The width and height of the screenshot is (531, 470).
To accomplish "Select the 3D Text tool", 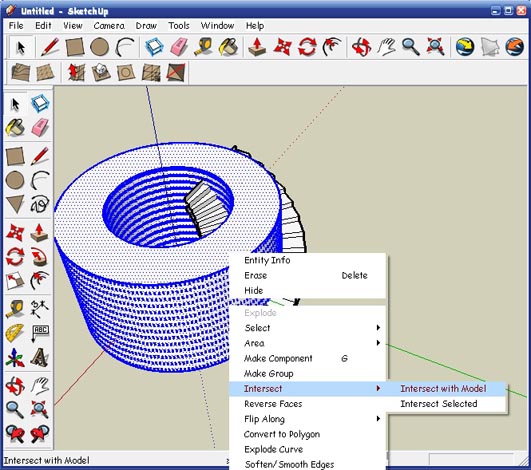I will [40, 358].
